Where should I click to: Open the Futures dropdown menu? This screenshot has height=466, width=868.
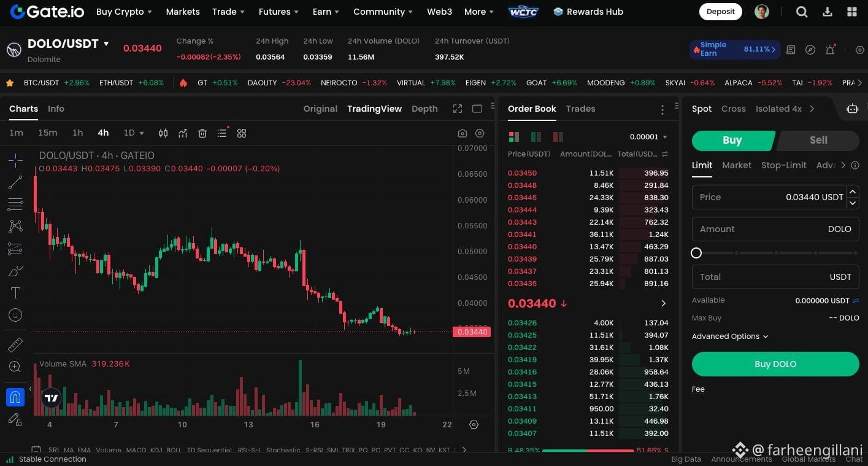tap(278, 12)
